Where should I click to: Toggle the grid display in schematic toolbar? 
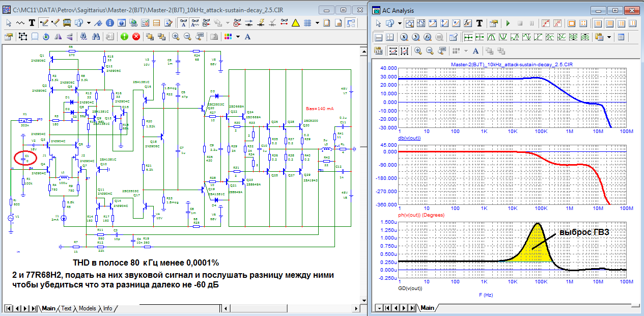pyautogui.click(x=307, y=22)
